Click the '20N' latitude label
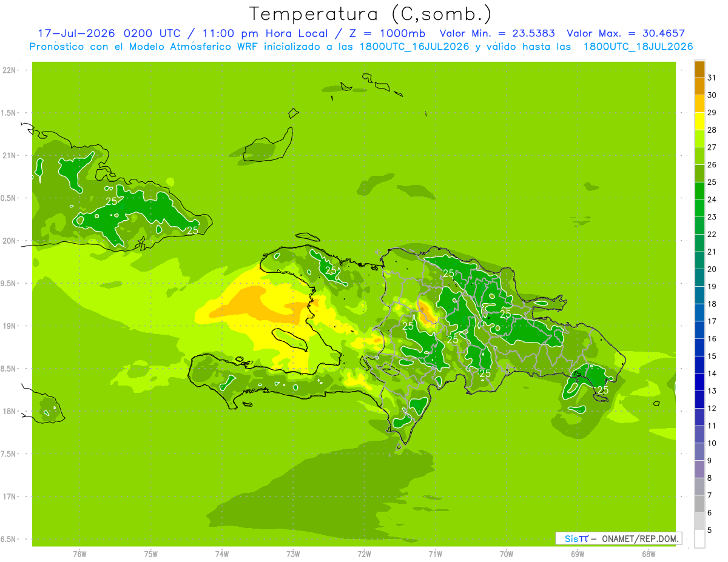 [x=10, y=241]
